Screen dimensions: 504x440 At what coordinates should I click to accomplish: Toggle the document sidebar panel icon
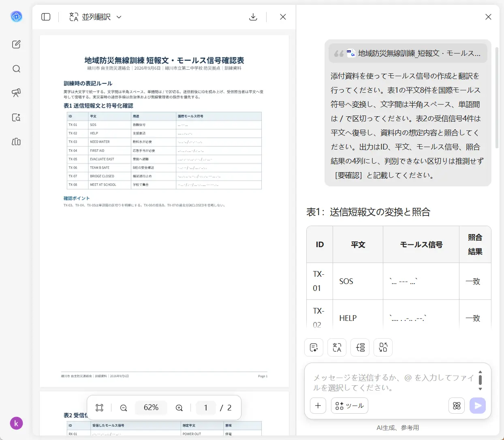(x=46, y=17)
